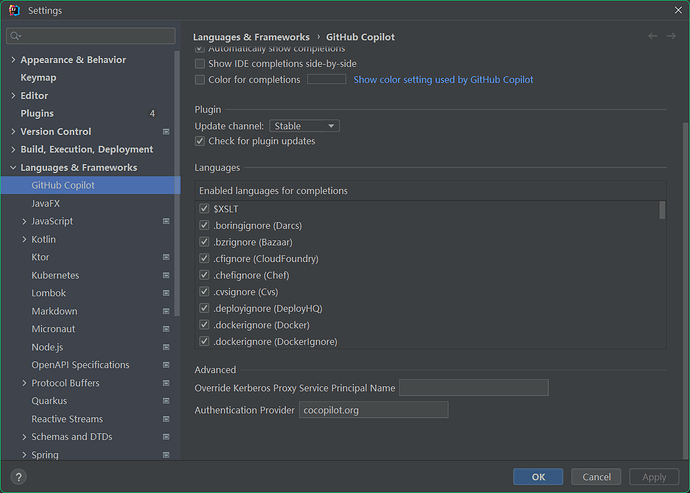Click project-level icon next to Ktor
This screenshot has width=690, height=493.
tap(166, 257)
